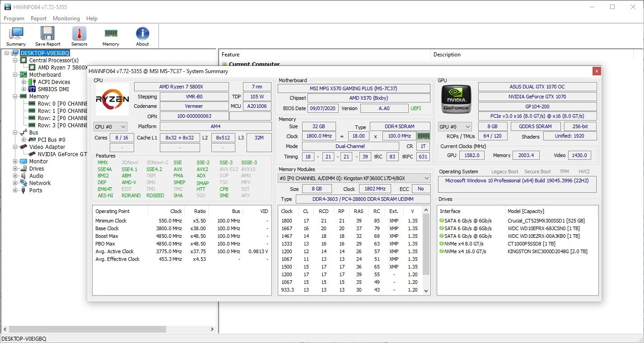The height and width of the screenshot is (343, 644).
Task: Collapse the Motherboard tree node
Action: click(15, 75)
